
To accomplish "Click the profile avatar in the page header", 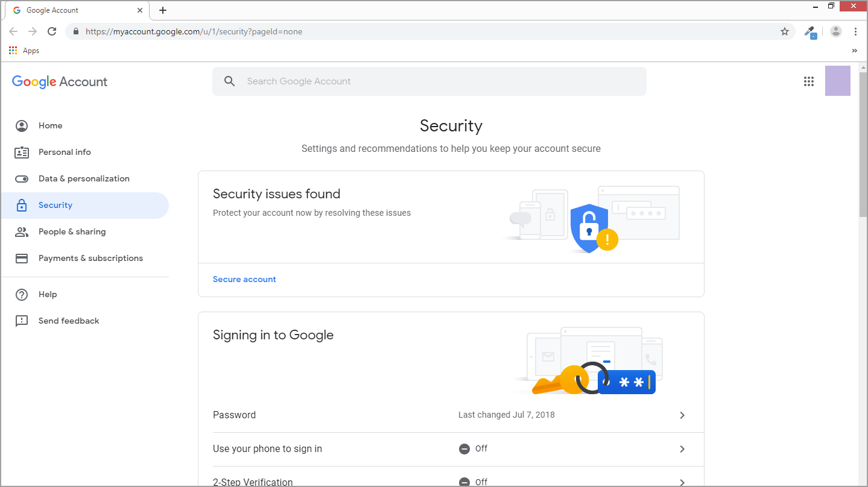I will pos(837,81).
